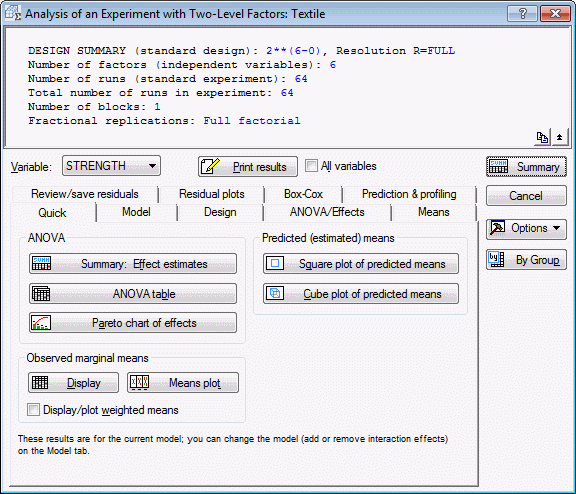
Task: Enable the All variables checkbox
Action: pos(311,166)
